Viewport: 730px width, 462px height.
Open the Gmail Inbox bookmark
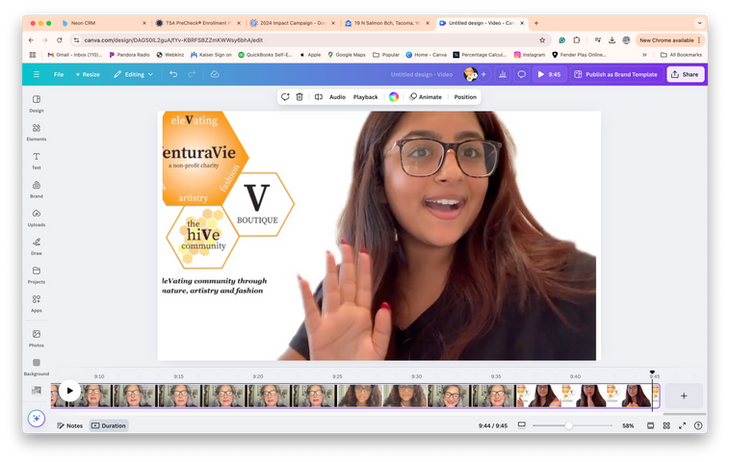click(x=74, y=54)
